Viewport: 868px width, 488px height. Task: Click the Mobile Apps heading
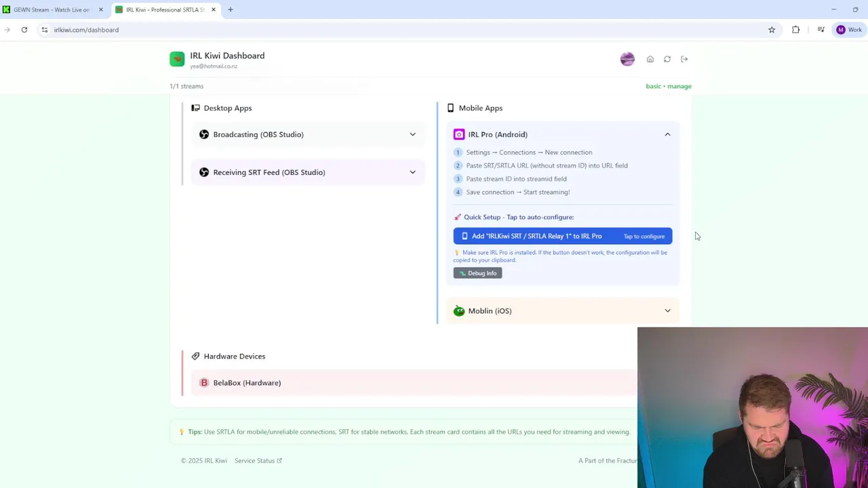click(x=481, y=108)
